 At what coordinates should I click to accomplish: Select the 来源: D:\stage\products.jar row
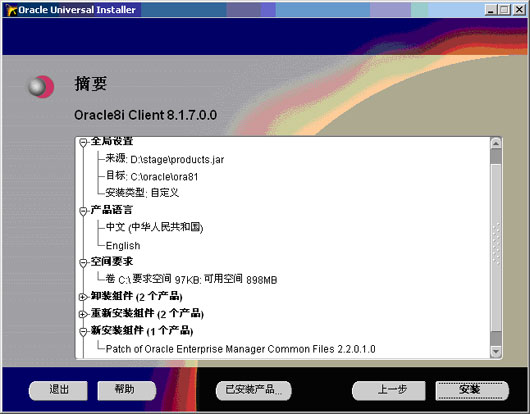165,159
